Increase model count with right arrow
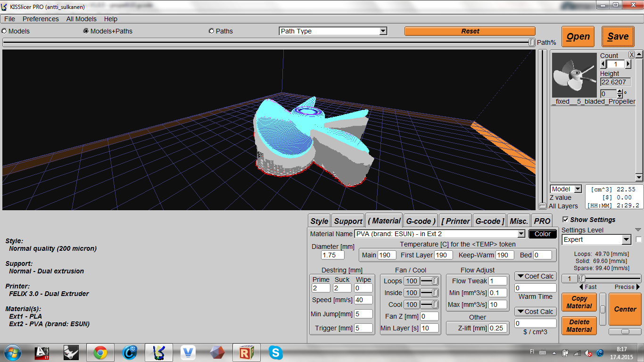The width and height of the screenshot is (644, 362). tap(628, 64)
